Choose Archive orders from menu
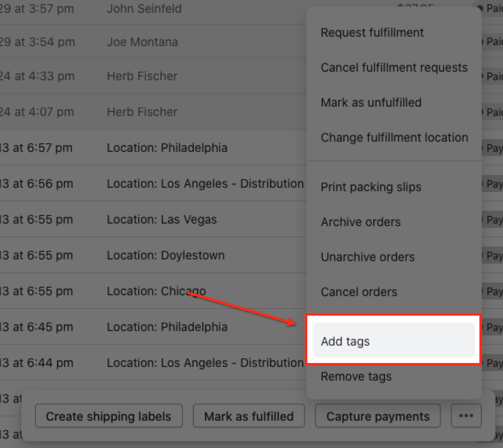Image resolution: width=503 pixels, height=448 pixels. pyautogui.click(x=360, y=222)
